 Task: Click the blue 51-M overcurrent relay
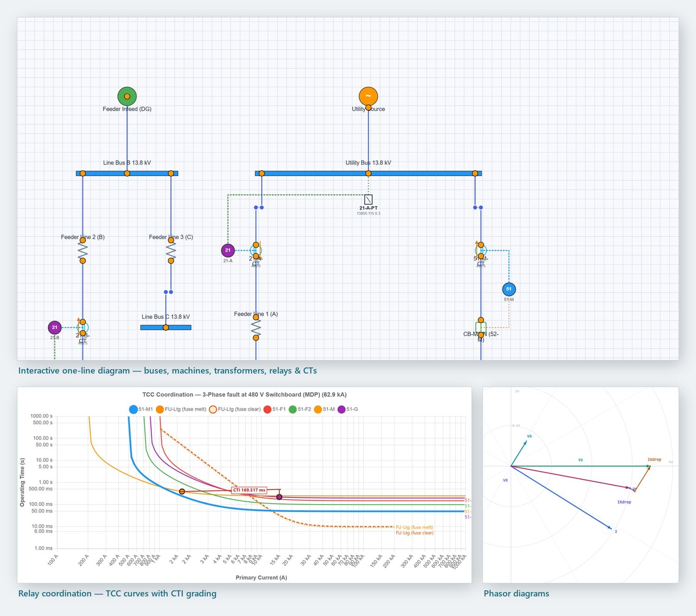[509, 289]
